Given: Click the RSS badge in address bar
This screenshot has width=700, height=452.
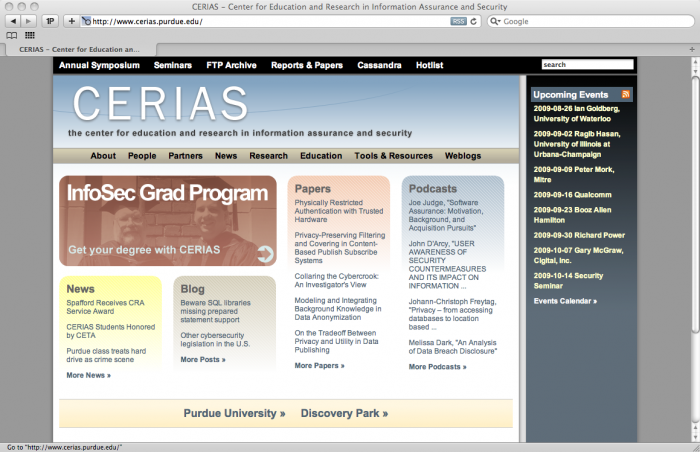Looking at the screenshot, I should tap(458, 21).
